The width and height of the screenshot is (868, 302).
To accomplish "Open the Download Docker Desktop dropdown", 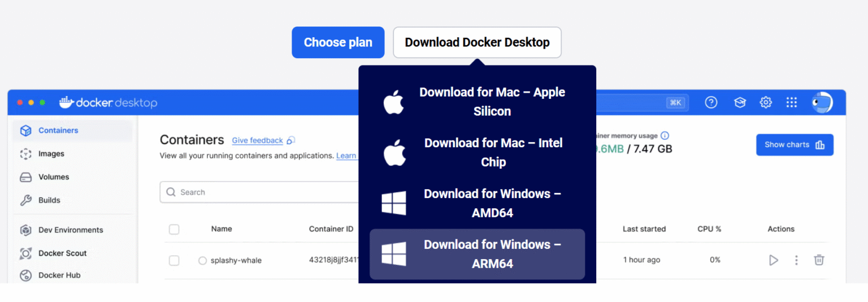I will (477, 42).
